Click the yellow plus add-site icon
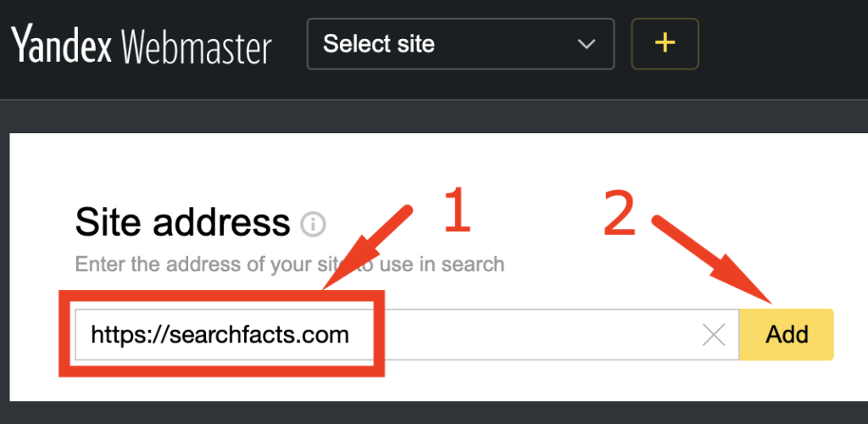 (665, 44)
